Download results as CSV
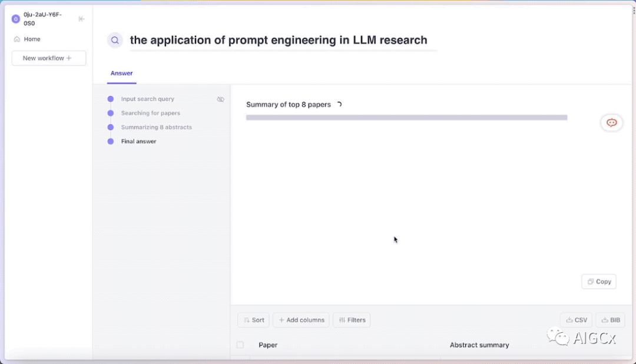Screen dimensions: 636x364 pyautogui.click(x=577, y=320)
